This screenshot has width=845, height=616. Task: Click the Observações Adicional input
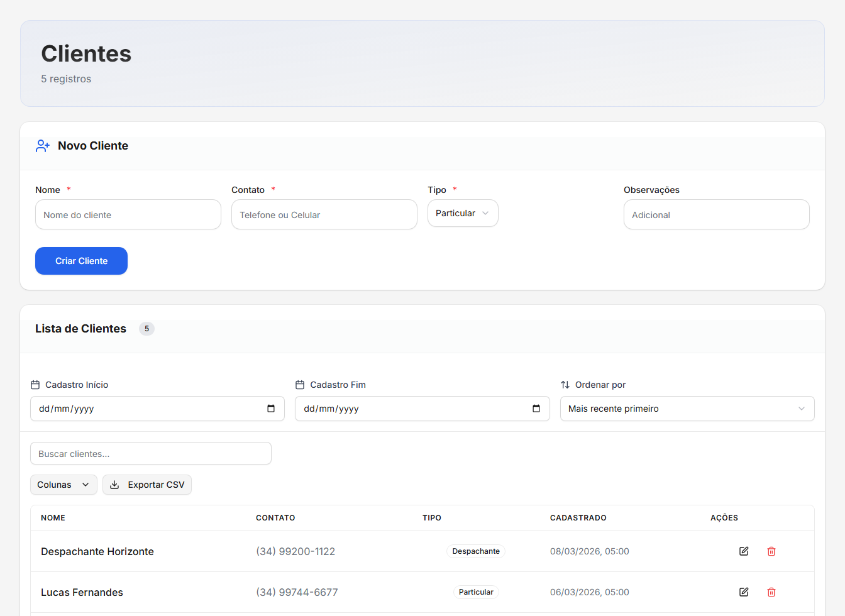click(x=716, y=215)
